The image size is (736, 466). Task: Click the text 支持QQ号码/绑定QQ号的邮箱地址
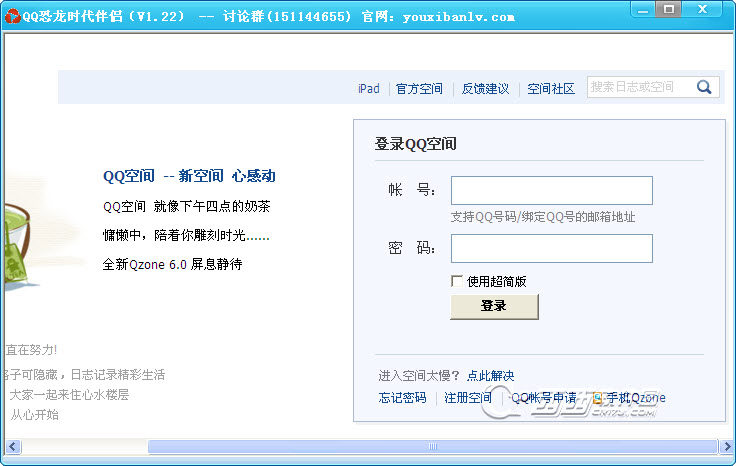point(543,217)
